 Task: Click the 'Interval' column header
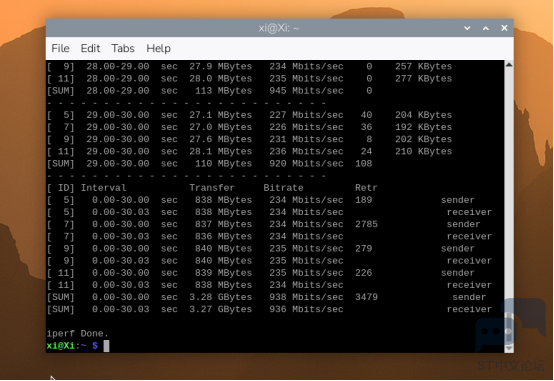pyautogui.click(x=103, y=188)
